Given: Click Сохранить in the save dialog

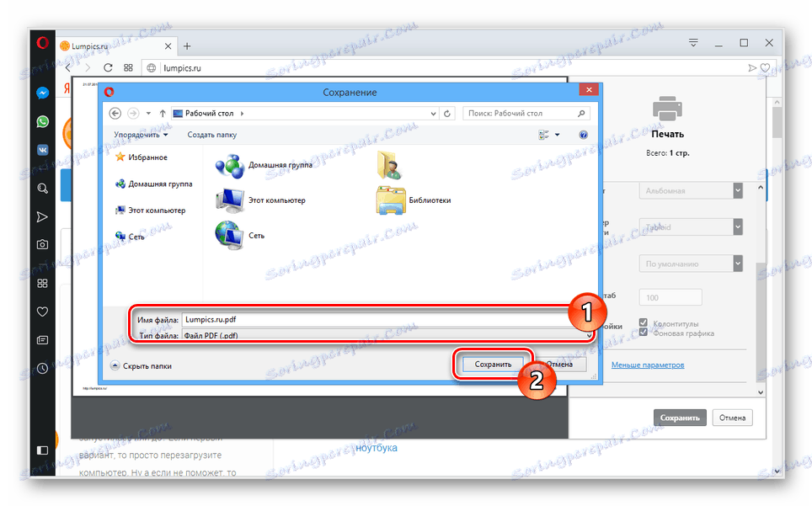Looking at the screenshot, I should point(493,365).
